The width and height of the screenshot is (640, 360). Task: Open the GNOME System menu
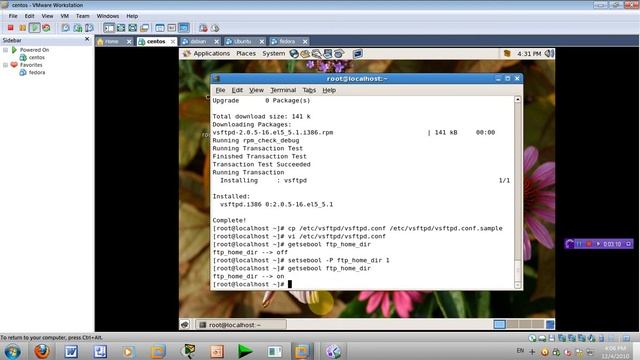(x=273, y=53)
